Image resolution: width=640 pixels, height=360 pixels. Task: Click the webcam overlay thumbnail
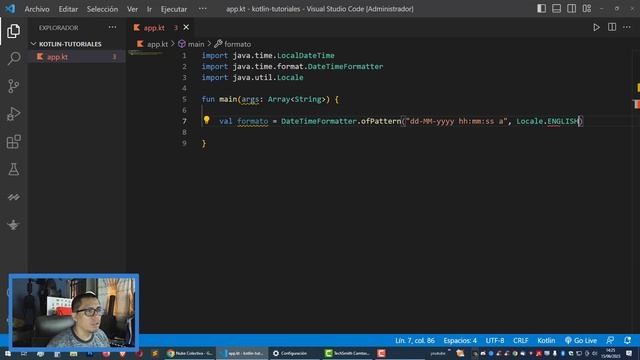point(74,312)
